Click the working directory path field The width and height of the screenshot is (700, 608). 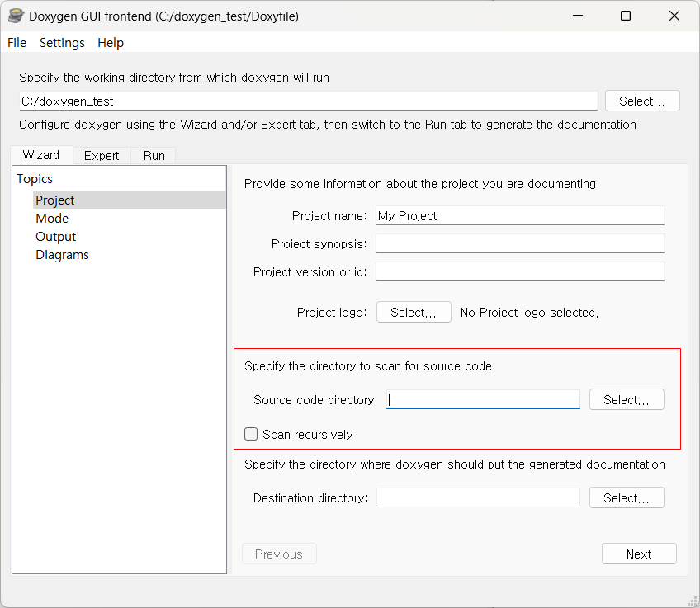(309, 101)
